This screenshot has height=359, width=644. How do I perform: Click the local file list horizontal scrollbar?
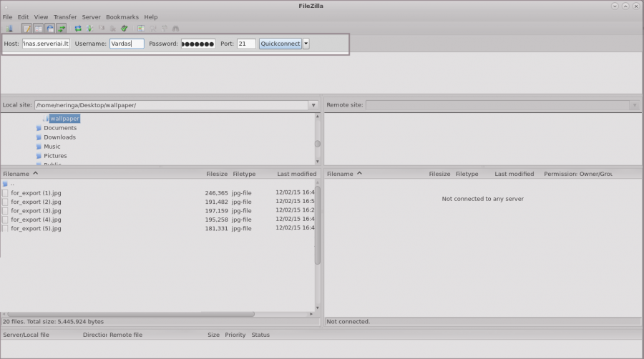point(131,314)
